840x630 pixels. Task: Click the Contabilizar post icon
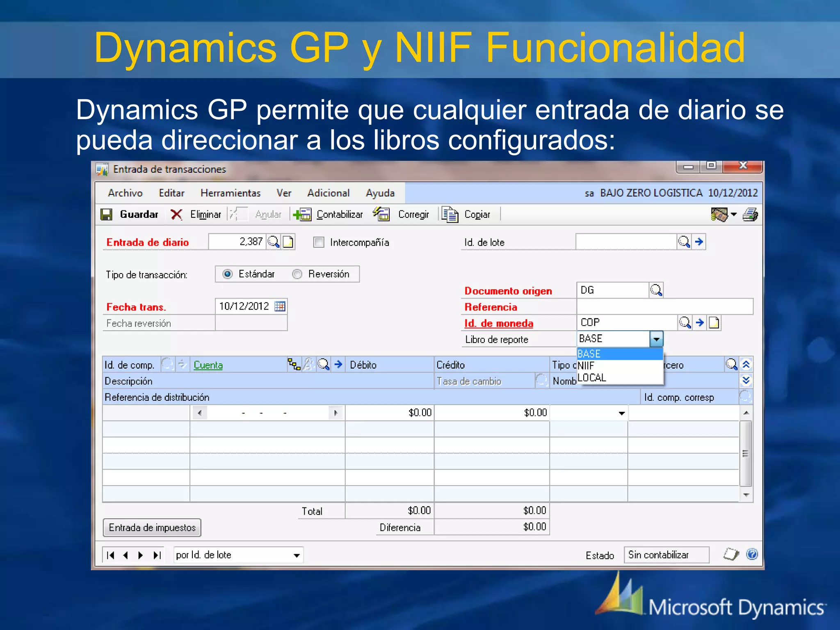click(x=303, y=215)
